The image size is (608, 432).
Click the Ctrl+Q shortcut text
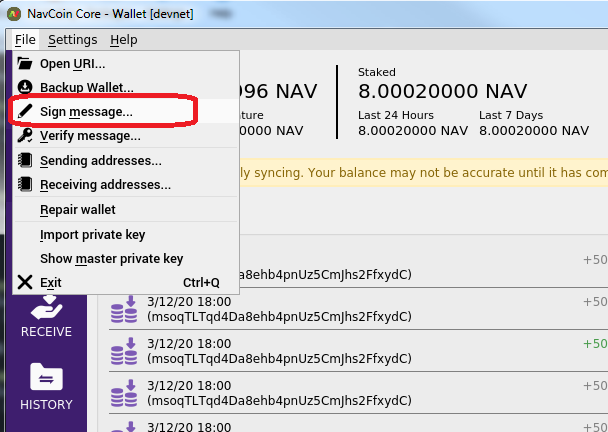[x=201, y=283]
